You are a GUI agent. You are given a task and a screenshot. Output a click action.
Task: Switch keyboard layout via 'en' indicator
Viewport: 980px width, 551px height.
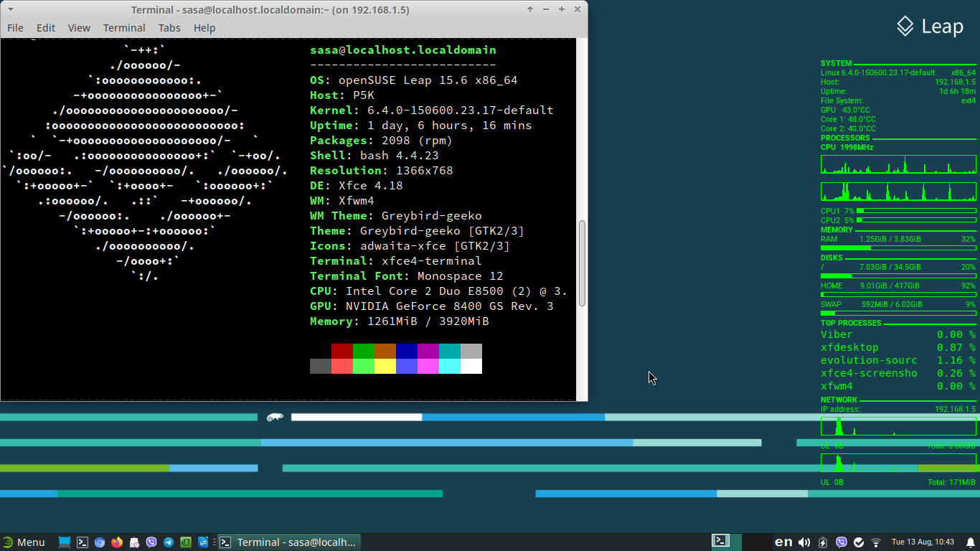(783, 542)
